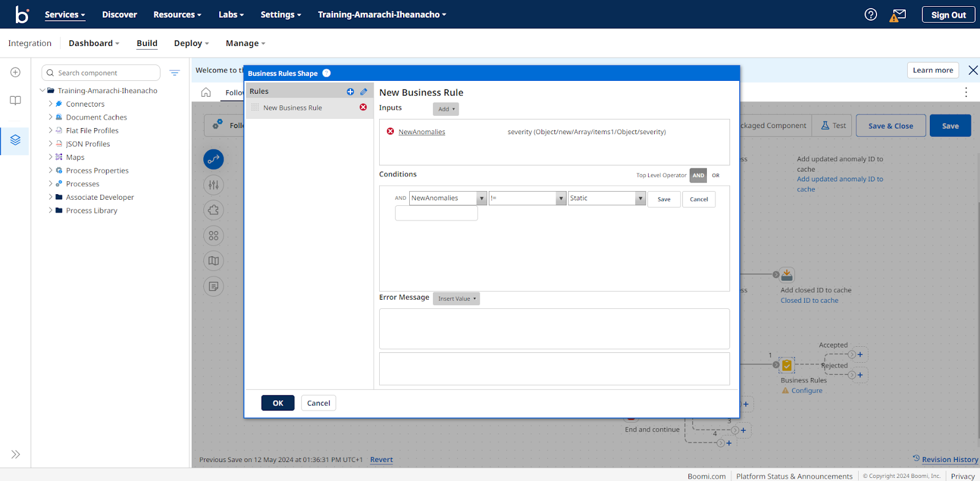Image resolution: width=980 pixels, height=481 pixels.
Task: Open the mail notifications icon
Action: tap(899, 15)
